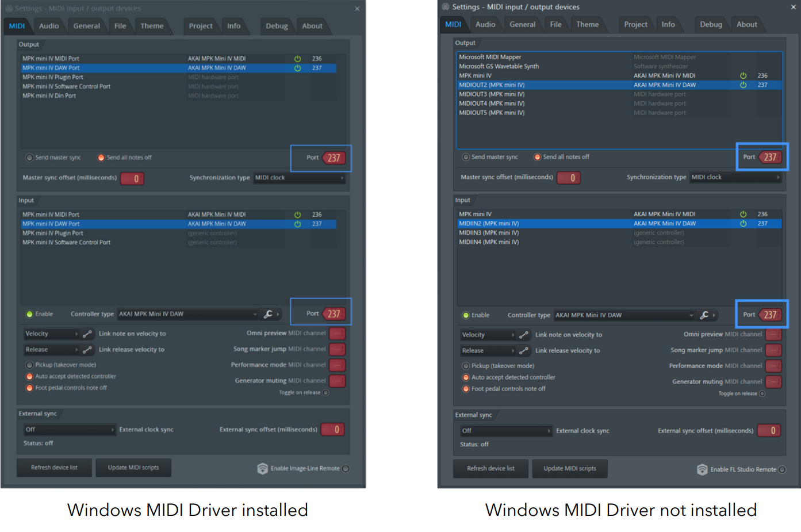Open Synchronization type MIDI clock dropdown, driver-not-installed window
Viewport: 801px width, 532px height.
click(736, 177)
